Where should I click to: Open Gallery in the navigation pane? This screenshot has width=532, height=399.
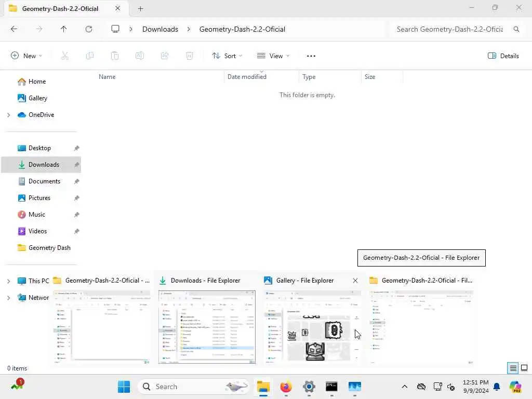click(37, 98)
